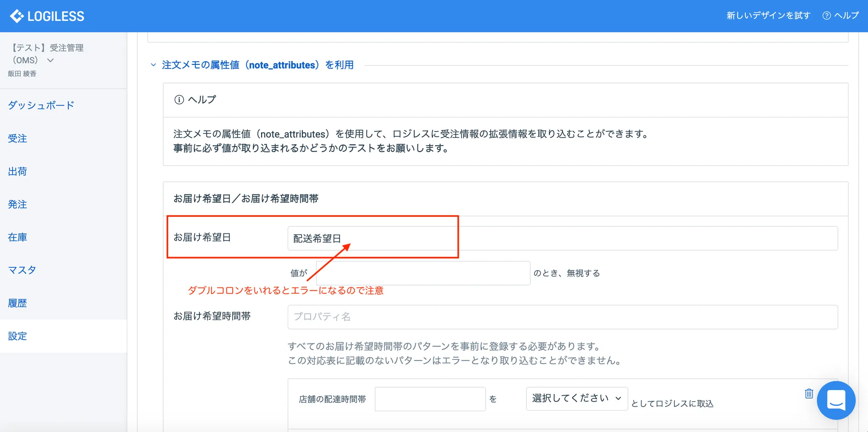Click 新しいデザインを試す link
This screenshot has height=432, width=868.
coord(768,16)
